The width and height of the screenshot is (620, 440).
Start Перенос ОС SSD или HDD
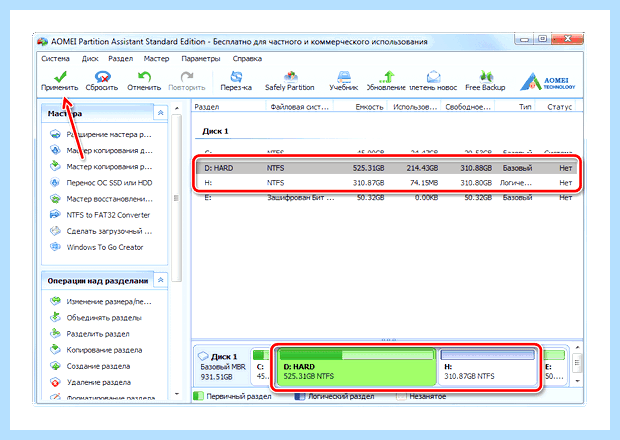pos(101,183)
